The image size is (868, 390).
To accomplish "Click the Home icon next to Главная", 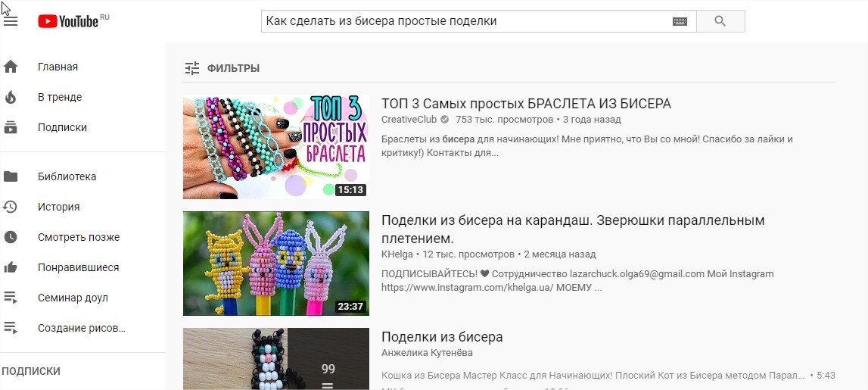I will click(11, 67).
